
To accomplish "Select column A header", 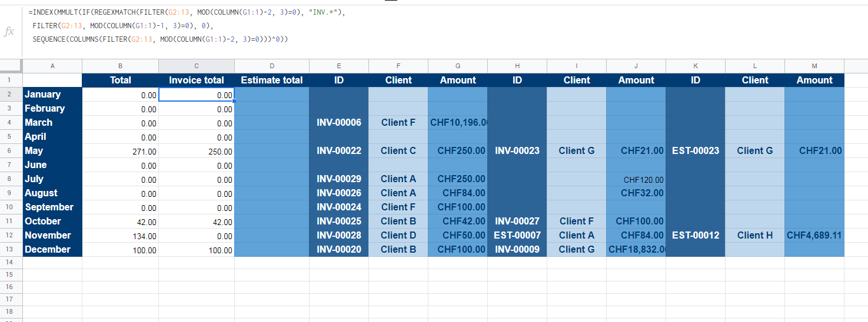I will point(52,66).
